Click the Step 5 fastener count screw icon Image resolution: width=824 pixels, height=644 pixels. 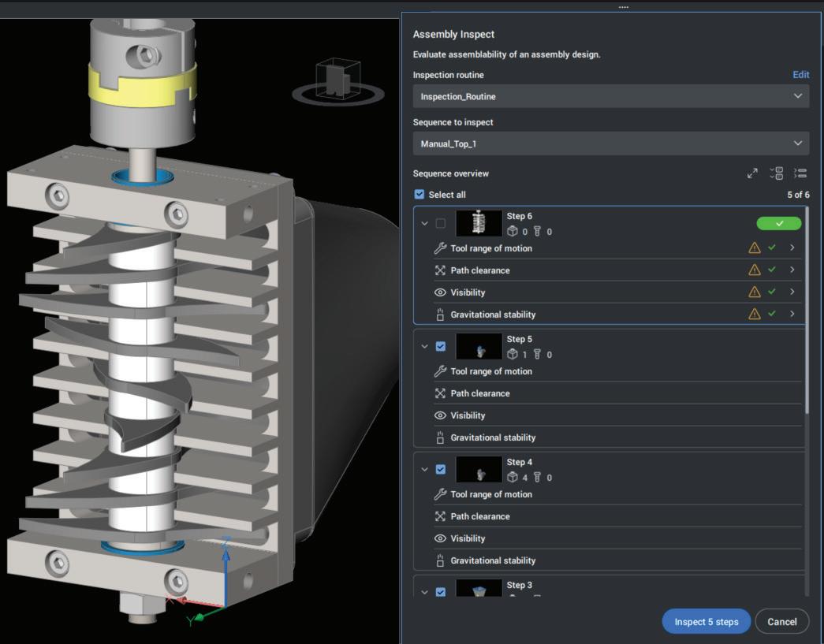537,354
